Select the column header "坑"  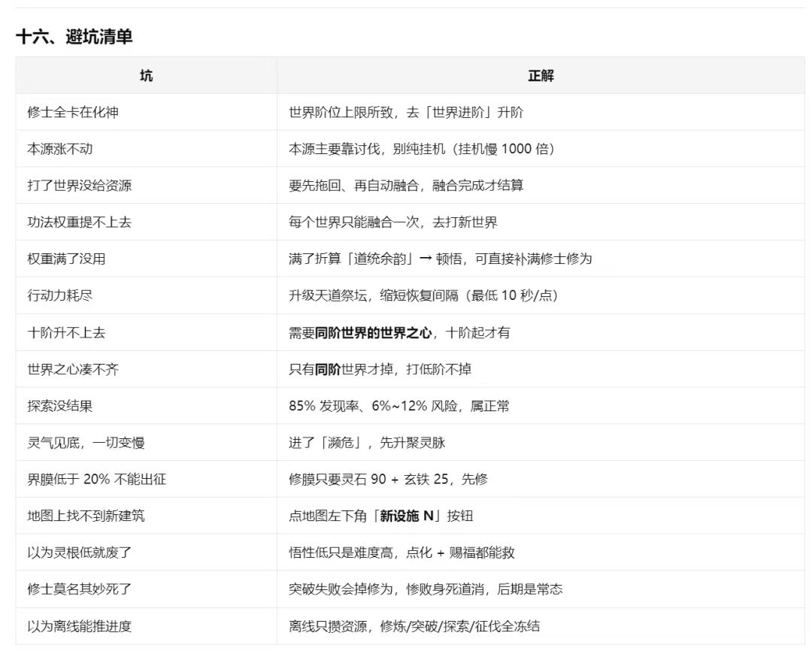147,76
